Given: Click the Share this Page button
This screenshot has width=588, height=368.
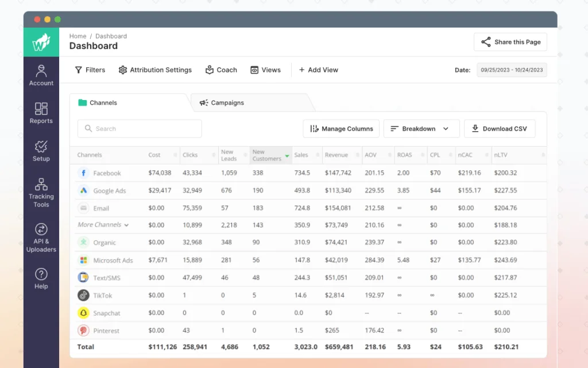Looking at the screenshot, I should [x=510, y=42].
